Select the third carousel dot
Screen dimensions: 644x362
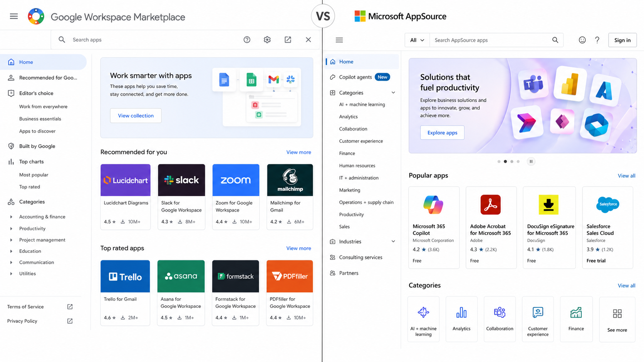[512, 162]
